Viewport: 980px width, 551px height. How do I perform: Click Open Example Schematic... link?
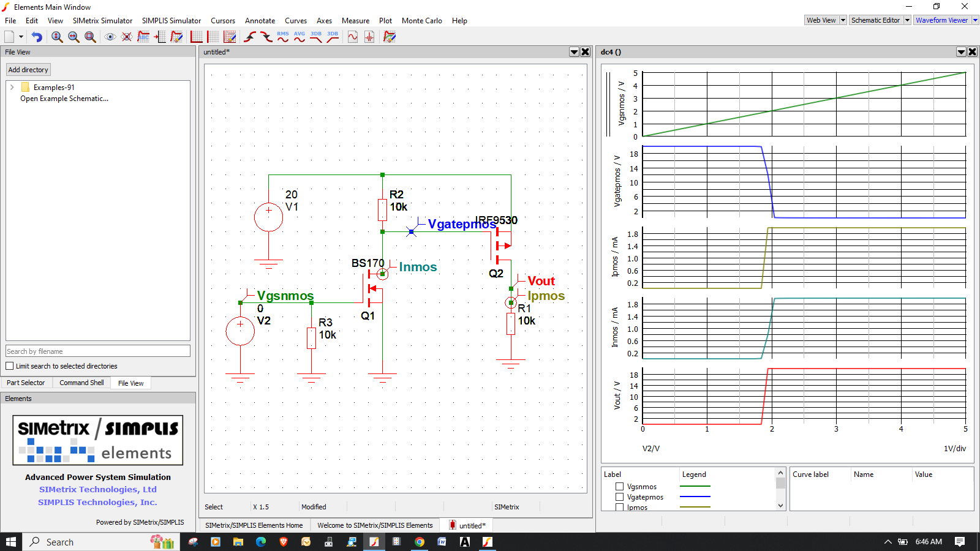pos(64,99)
